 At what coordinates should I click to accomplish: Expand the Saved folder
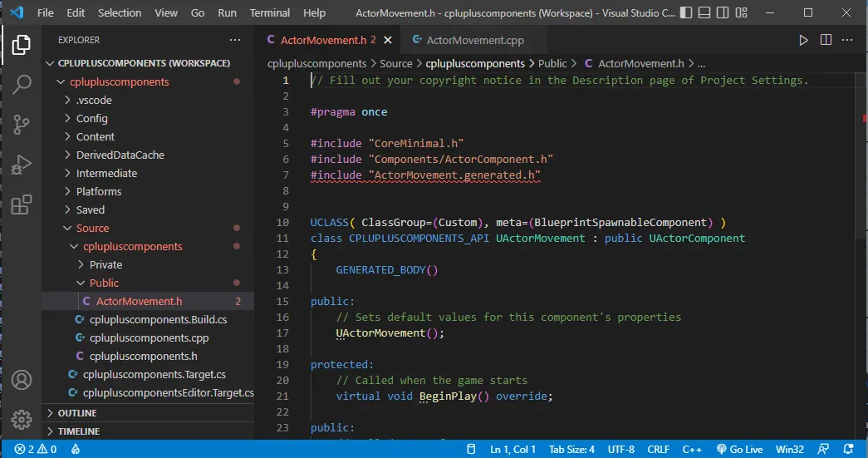click(149, 209)
